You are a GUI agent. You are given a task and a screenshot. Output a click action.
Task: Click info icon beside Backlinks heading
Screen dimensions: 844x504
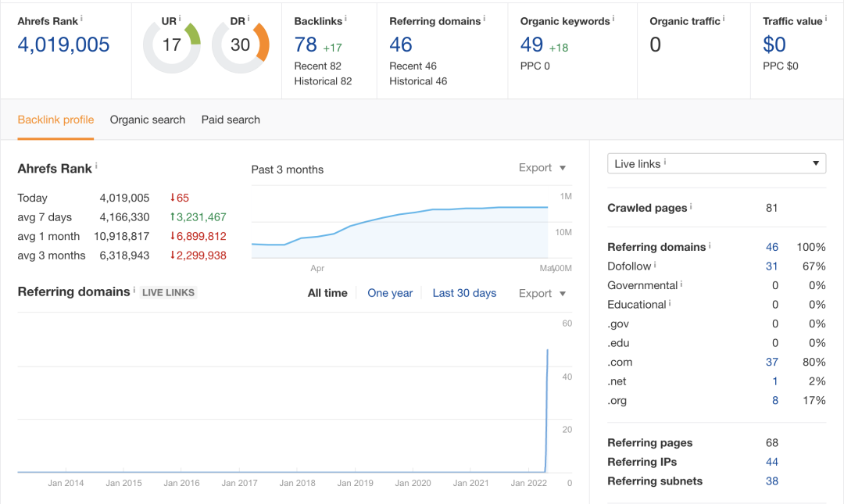click(x=346, y=18)
